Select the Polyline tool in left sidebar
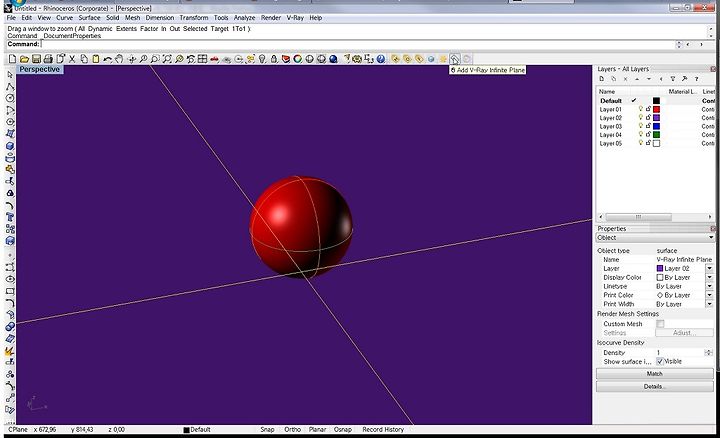 point(10,87)
